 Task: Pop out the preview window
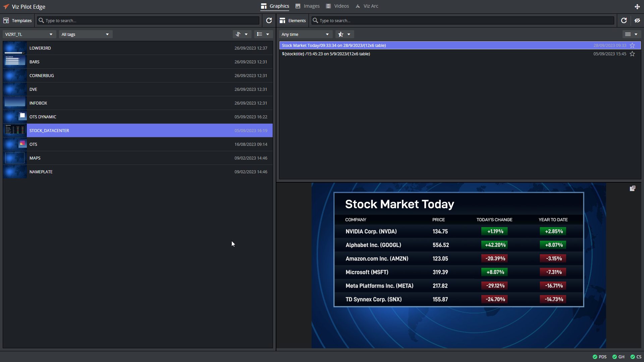[632, 188]
